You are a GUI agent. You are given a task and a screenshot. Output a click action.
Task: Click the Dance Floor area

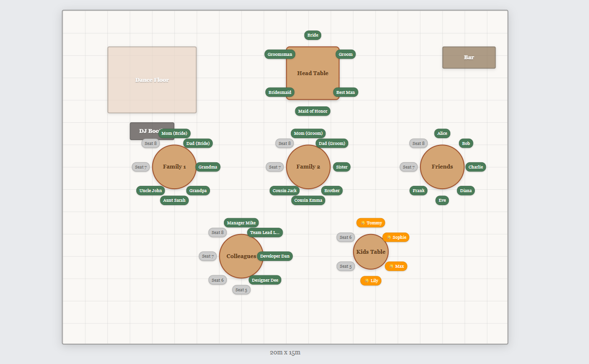point(152,79)
